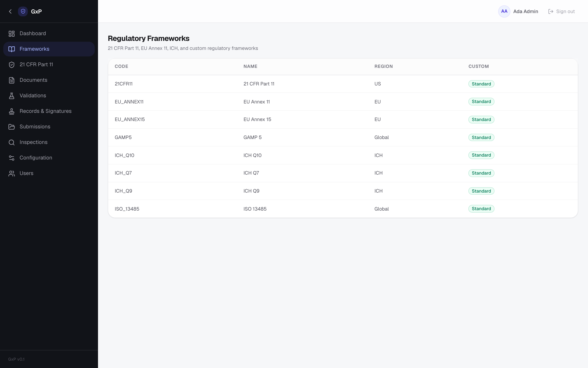Viewport: 588px width, 368px height.
Task: Click the GAMP 5 name cell
Action: [x=252, y=138]
